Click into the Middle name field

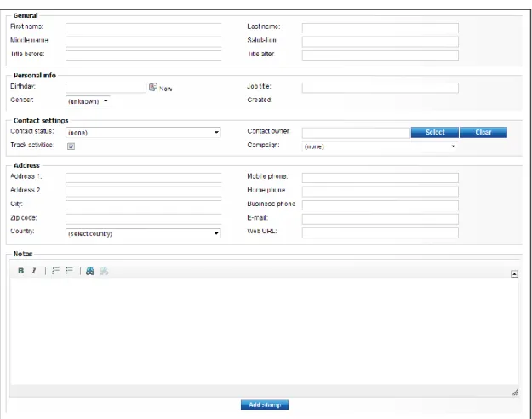144,42
